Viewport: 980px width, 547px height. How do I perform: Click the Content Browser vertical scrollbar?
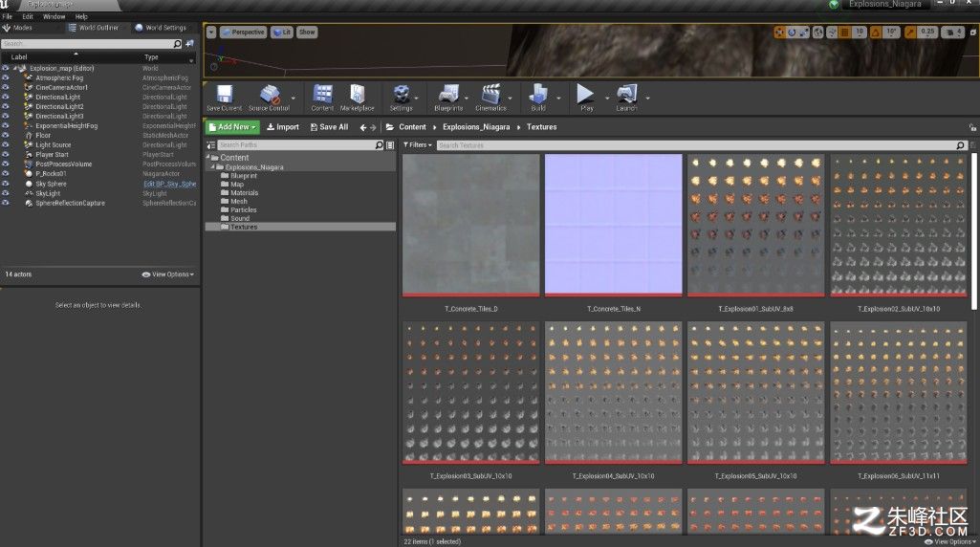tap(973, 232)
